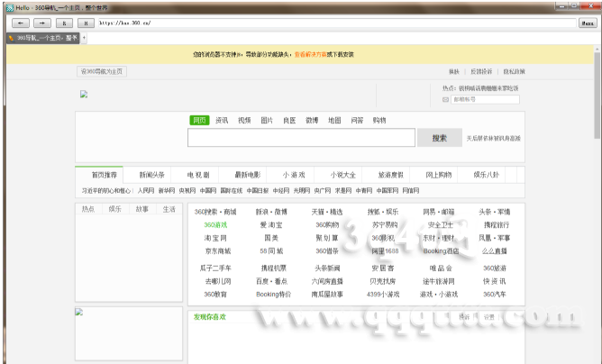Click the H home button
Image resolution: width=602 pixels, height=364 pixels.
86,23
